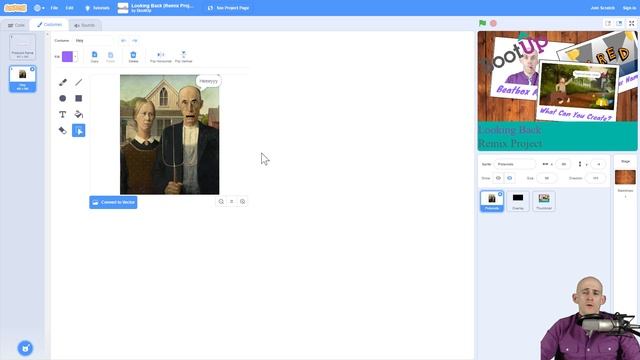Screen dimensions: 640x360
Task: Click the sprite name field
Action: (515, 164)
